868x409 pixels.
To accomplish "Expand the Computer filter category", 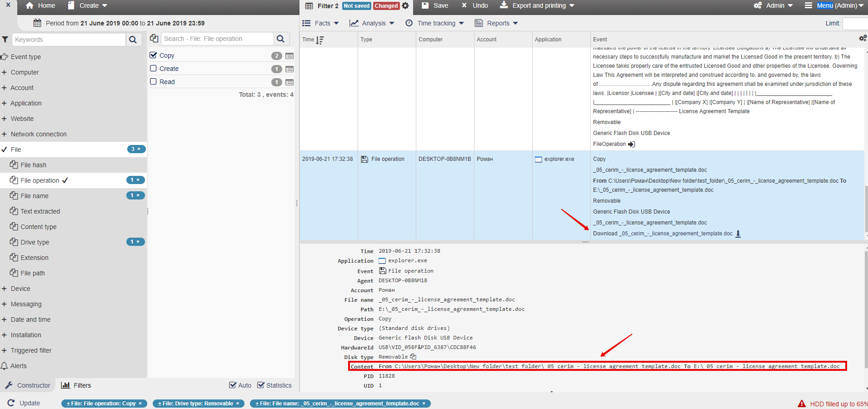I will coord(4,72).
